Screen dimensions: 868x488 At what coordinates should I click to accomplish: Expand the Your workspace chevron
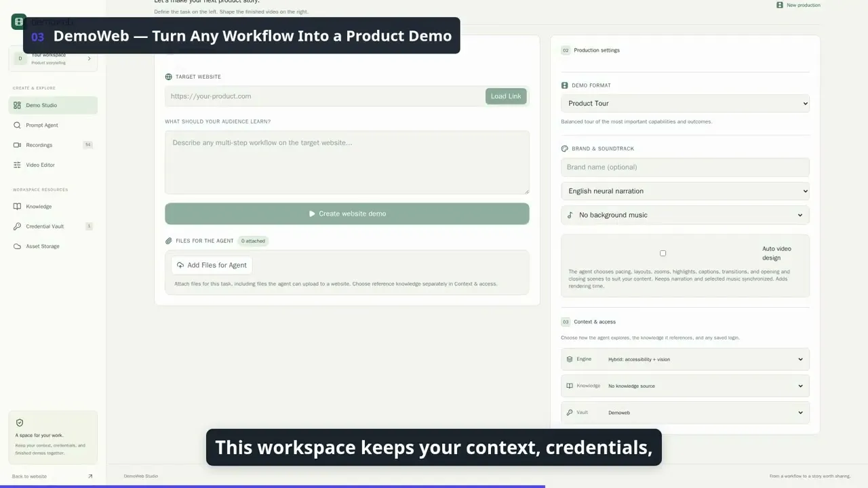pos(89,59)
